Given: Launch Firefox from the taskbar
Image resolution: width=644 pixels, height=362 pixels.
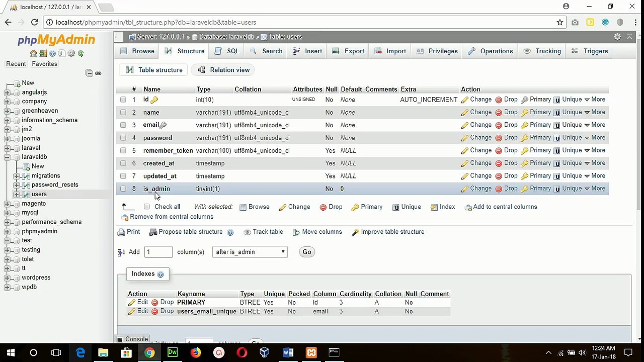Looking at the screenshot, I should click(x=196, y=352).
